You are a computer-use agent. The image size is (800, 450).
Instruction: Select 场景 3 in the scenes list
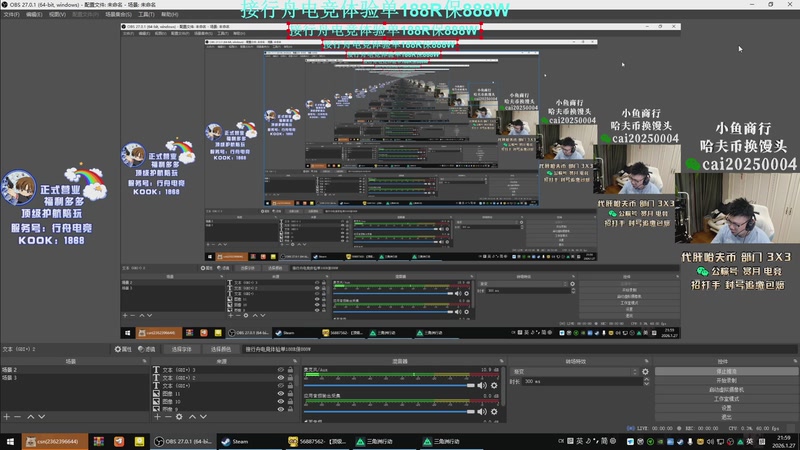click(x=74, y=378)
